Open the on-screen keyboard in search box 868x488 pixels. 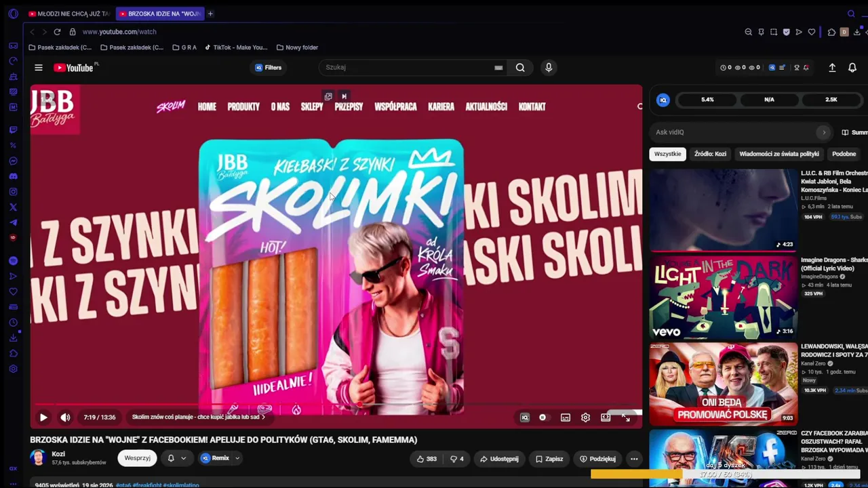(498, 68)
